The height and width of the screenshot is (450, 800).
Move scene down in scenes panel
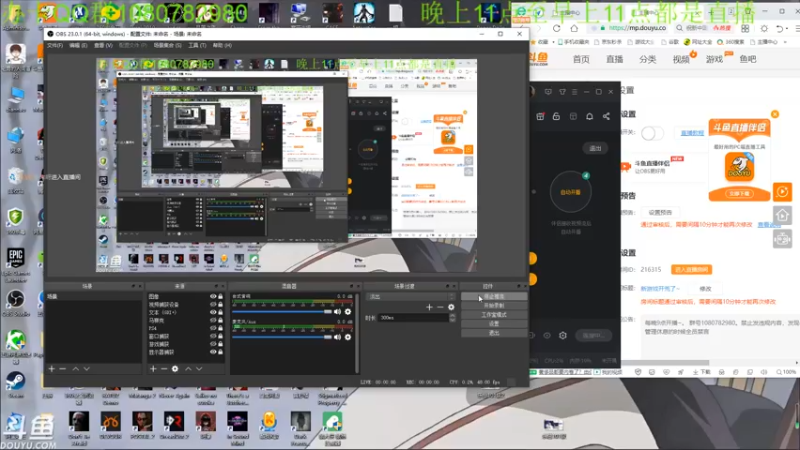point(87,368)
